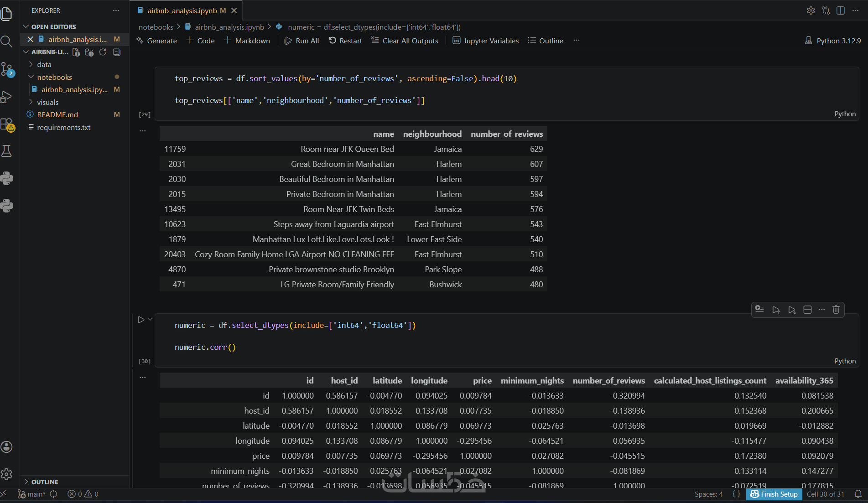This screenshot has width=868, height=503.
Task: Expand the OUTLINE section
Action: point(45,482)
